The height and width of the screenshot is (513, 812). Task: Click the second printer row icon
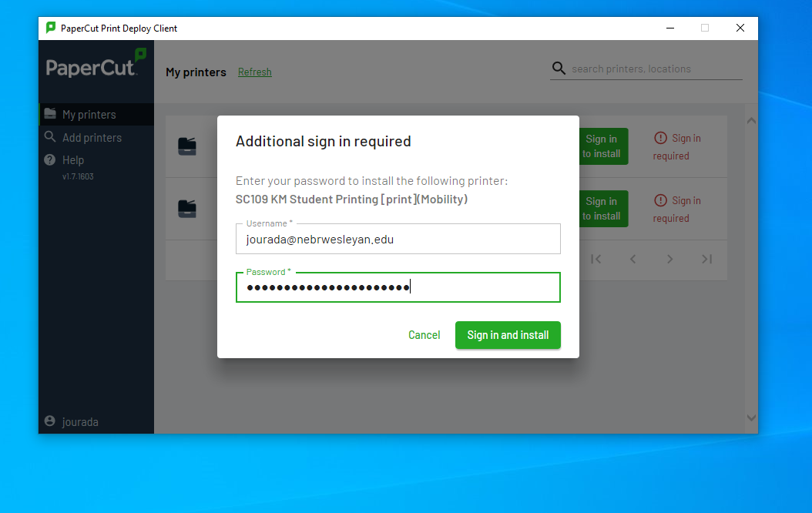pyautogui.click(x=187, y=209)
